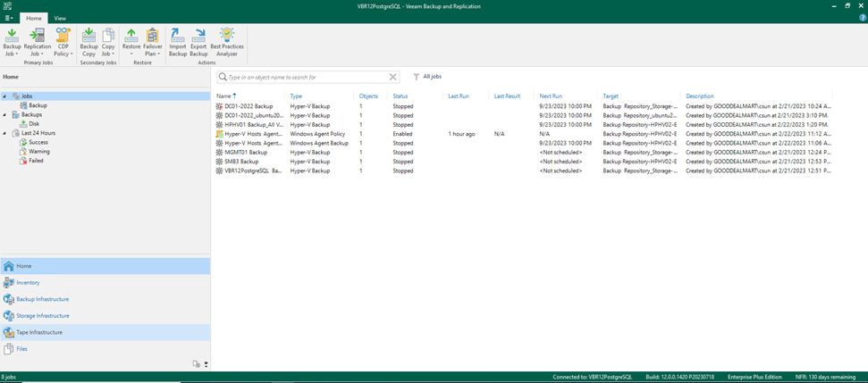Screen dimensions: 868x383
Task: Select the DC01-2022_ubuntu20 job row
Action: (x=523, y=115)
